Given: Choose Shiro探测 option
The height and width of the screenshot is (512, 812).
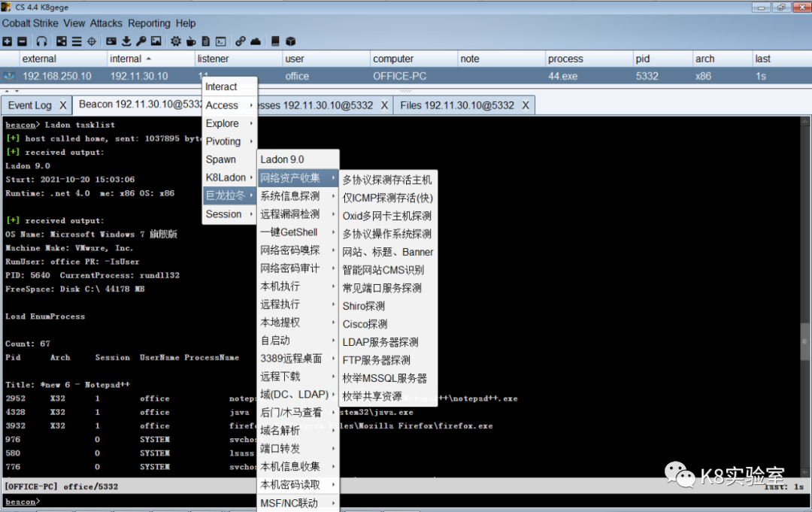Looking at the screenshot, I should (x=389, y=306).
